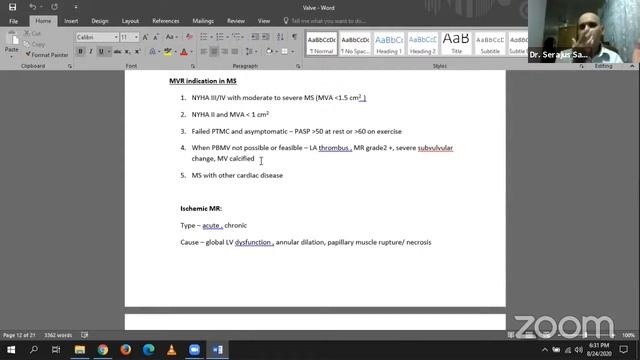Switch to the Layout tab
Screen dimensions: 640x360
coord(130,21)
